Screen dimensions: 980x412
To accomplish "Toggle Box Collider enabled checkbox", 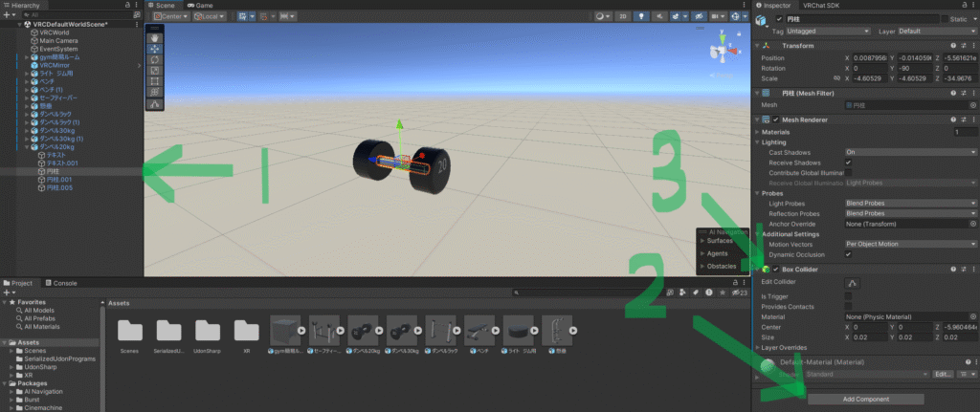I will point(775,269).
